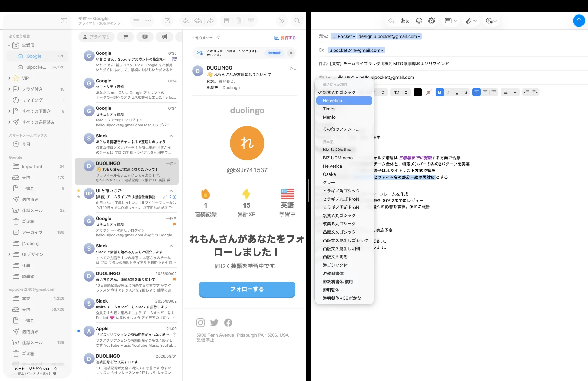Toggle the Mail sidebar visibility
The width and height of the screenshot is (588, 381).
64,21
